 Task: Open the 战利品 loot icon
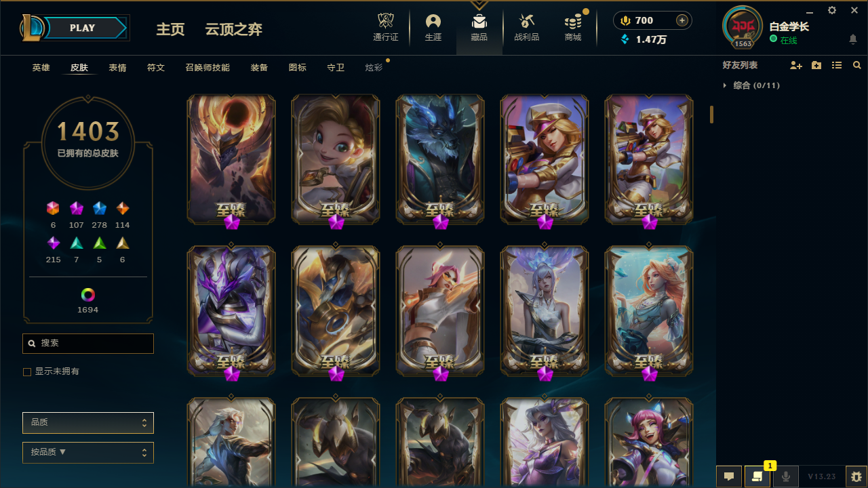[527, 22]
